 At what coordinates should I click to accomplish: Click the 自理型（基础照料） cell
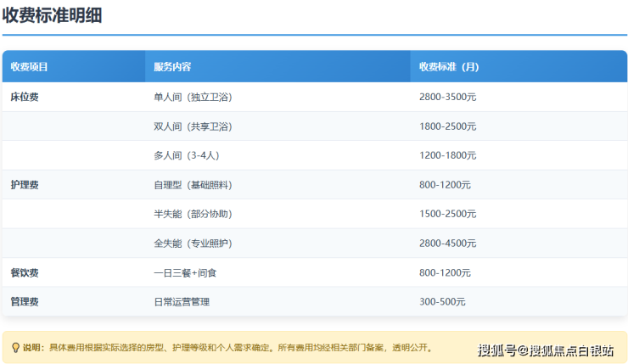click(193, 184)
